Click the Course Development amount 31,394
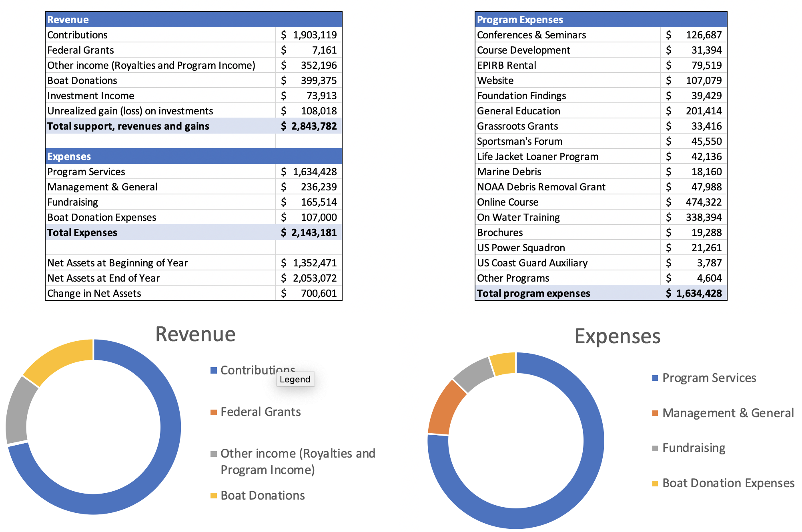Image resolution: width=802 pixels, height=532 pixels. [x=694, y=50]
